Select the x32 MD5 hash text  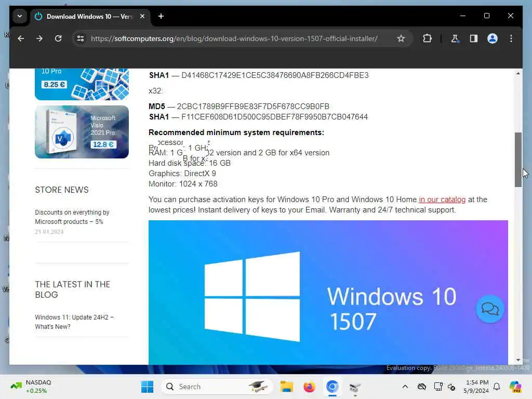pos(253,106)
